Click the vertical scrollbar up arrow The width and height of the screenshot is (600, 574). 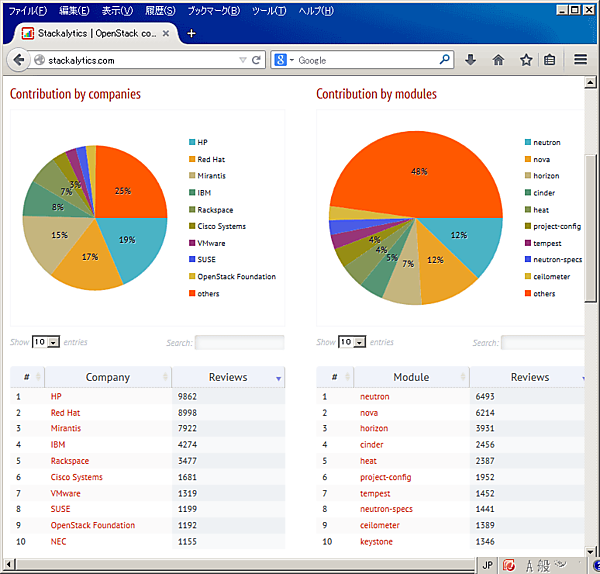point(591,82)
